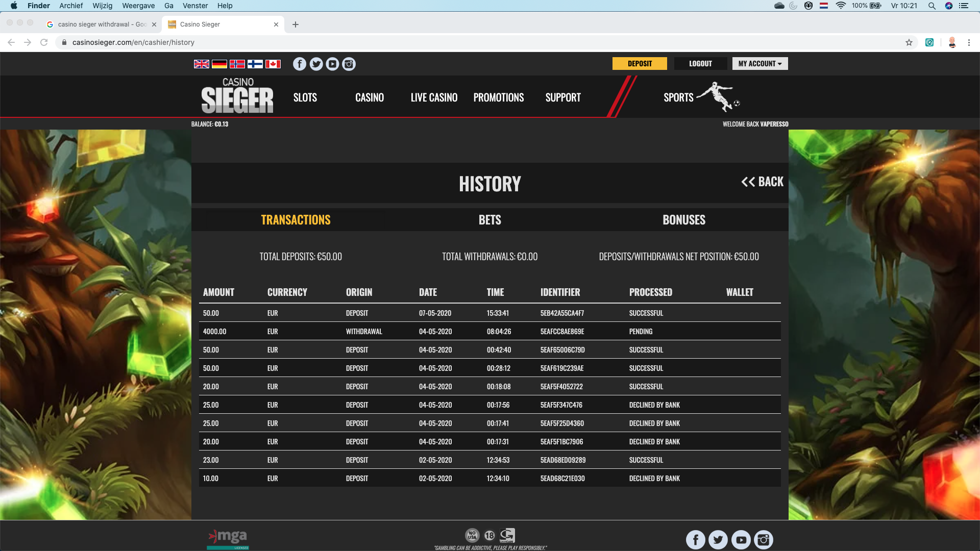Switch to the Bets tab

pyautogui.click(x=490, y=220)
